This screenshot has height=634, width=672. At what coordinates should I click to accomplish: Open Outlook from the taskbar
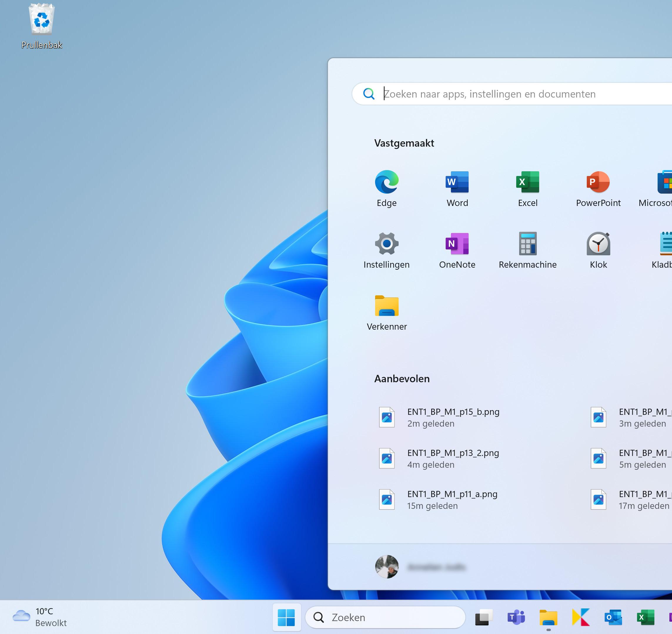tap(613, 618)
